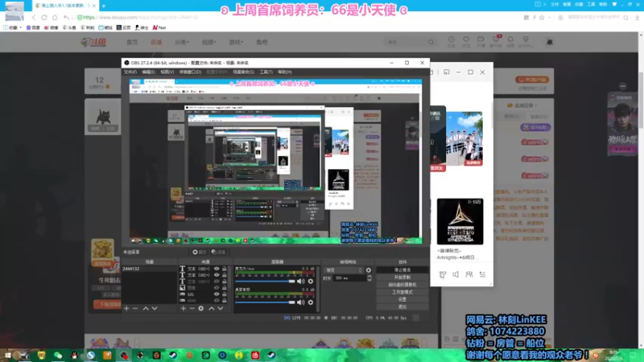This screenshot has width=644, height=362.
Task: Open the 文件(F) menu in OBS
Action: click(130, 72)
